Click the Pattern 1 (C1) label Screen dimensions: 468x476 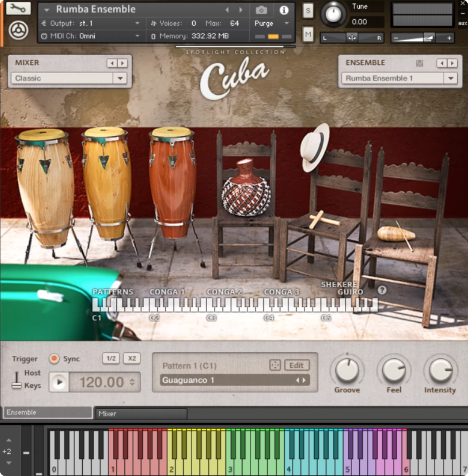189,366
